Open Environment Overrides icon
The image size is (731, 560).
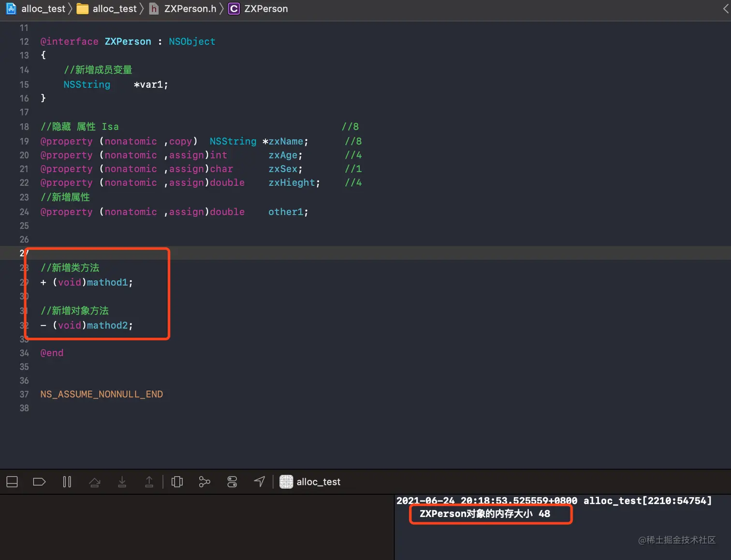pos(232,482)
